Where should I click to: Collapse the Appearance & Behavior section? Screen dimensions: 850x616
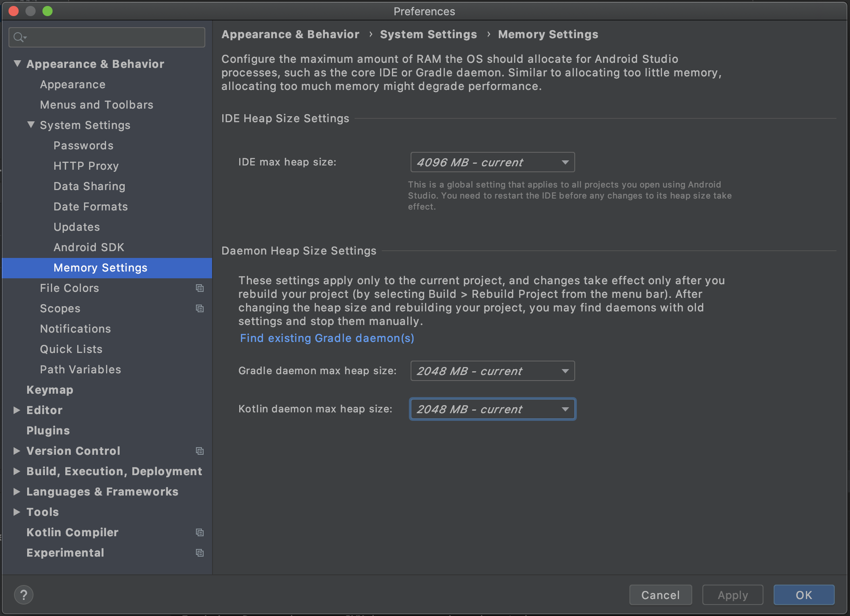17,64
